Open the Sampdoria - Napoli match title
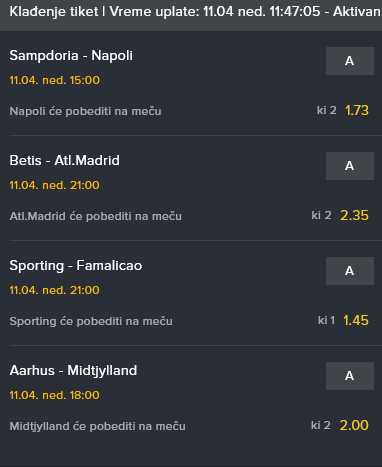Viewport: 382px width, 467px height. tap(71, 56)
